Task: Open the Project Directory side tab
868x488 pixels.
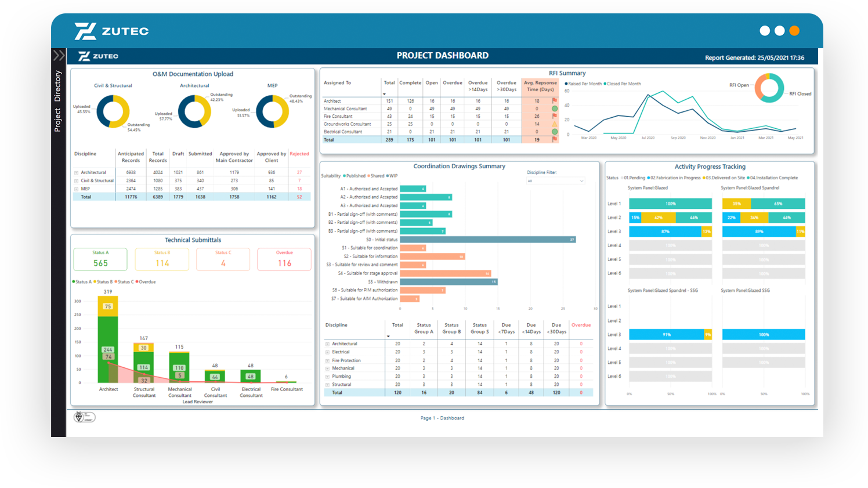Action: tap(58, 102)
